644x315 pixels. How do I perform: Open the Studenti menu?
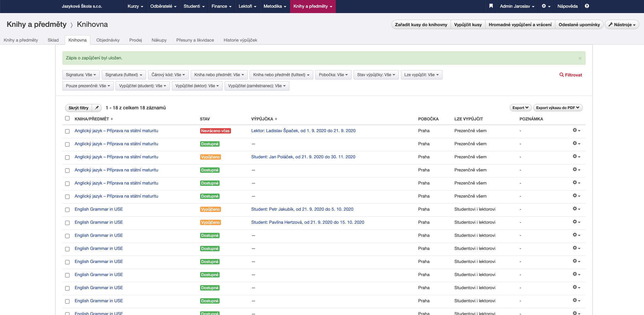[194, 6]
